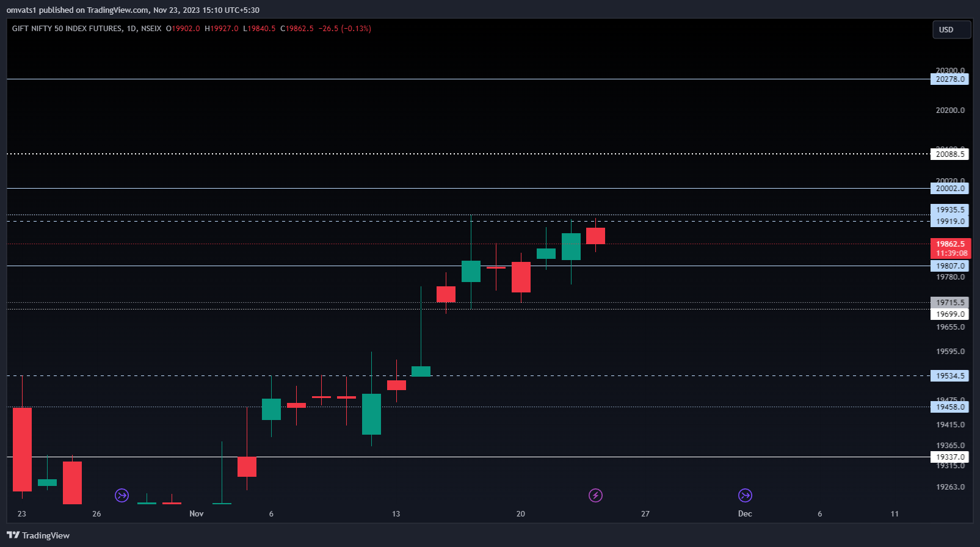Viewport: 980px width, 547px height.
Task: Click the rollover arrow icon near Dec
Action: (x=745, y=495)
